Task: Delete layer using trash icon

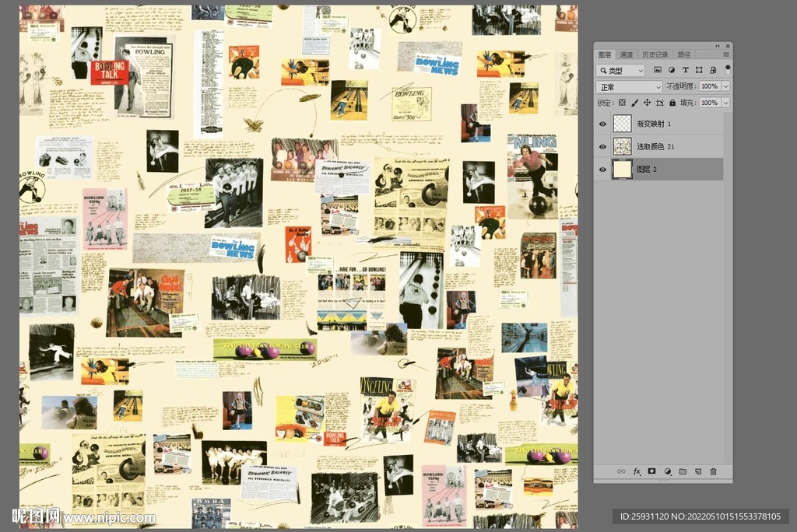Action: click(713, 471)
